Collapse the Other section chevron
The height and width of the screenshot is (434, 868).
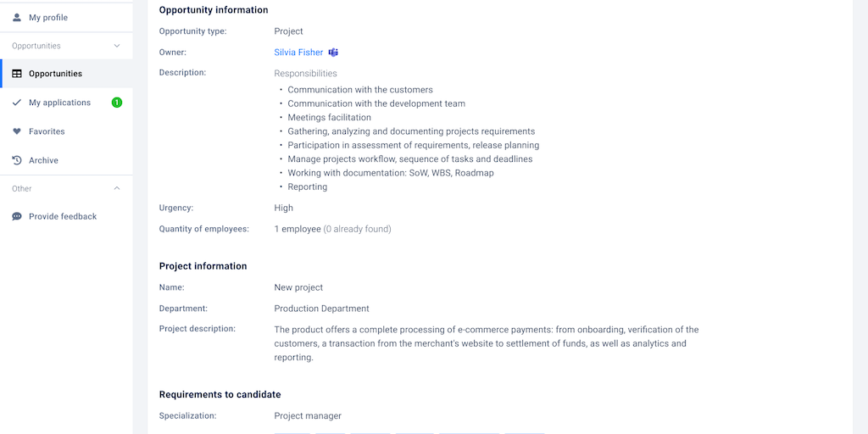pyautogui.click(x=117, y=188)
